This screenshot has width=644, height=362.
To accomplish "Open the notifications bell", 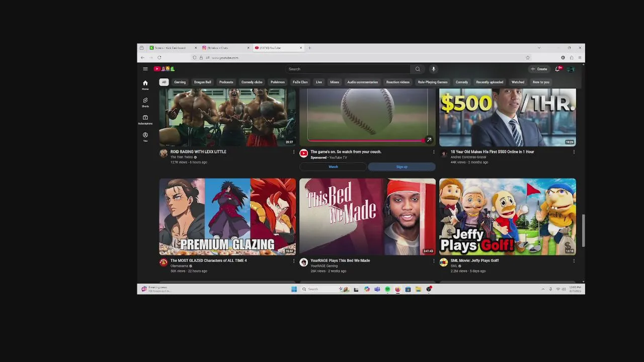I will pyautogui.click(x=557, y=69).
